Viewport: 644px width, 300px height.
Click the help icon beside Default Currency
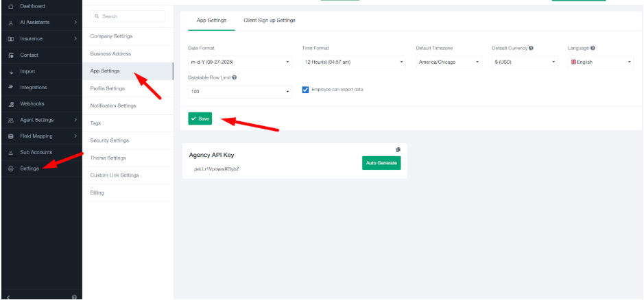click(x=532, y=48)
